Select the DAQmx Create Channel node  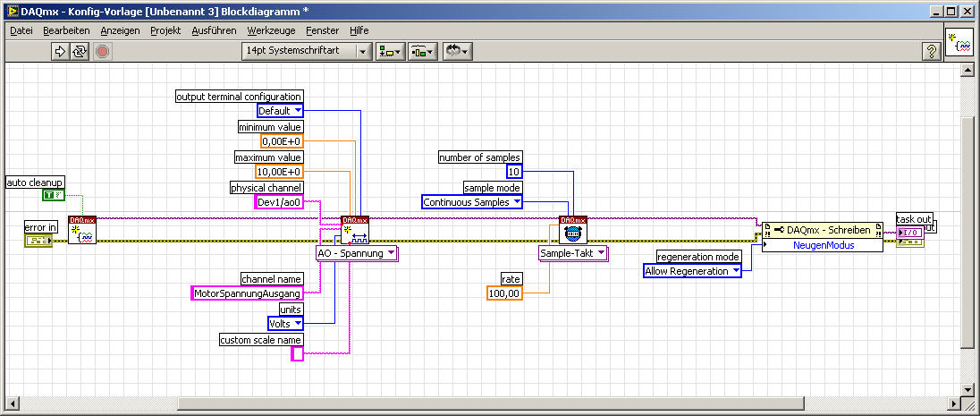355,230
